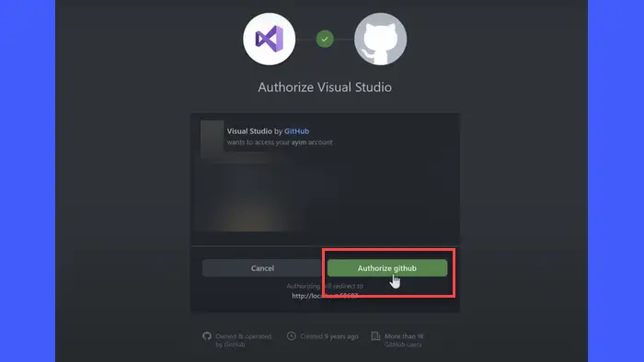This screenshot has width=644, height=362.
Task: Click the clock icon beside 'Created 9 years ago'
Action: click(292, 336)
